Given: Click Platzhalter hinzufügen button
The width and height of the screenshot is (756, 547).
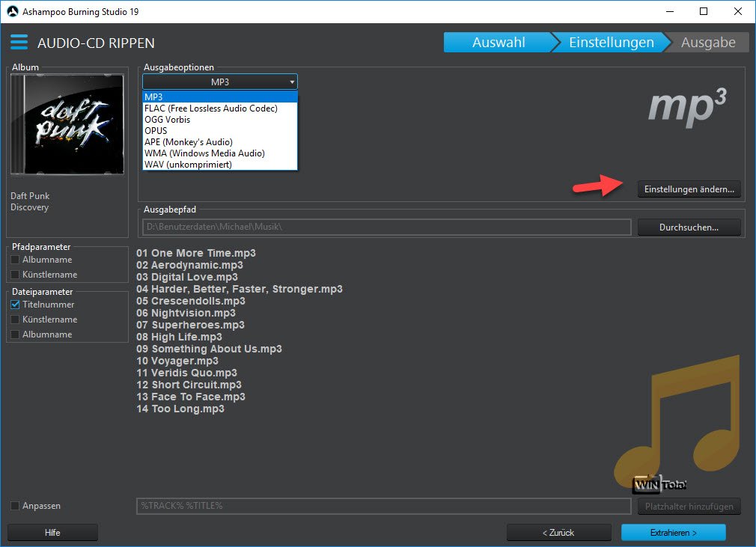Looking at the screenshot, I should 689,507.
